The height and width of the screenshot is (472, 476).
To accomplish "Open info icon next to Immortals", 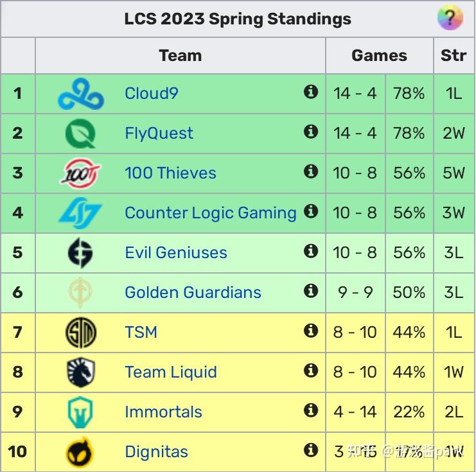I will pyautogui.click(x=311, y=410).
